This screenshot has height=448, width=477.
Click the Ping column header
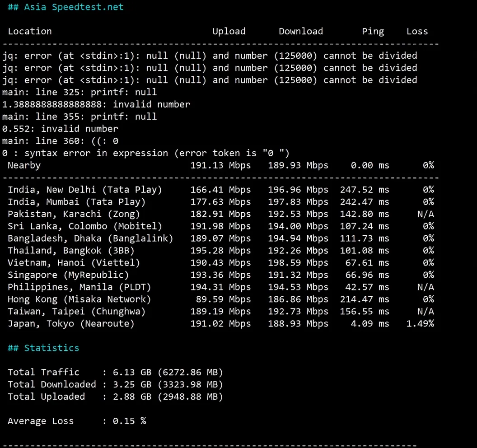pyautogui.click(x=373, y=31)
